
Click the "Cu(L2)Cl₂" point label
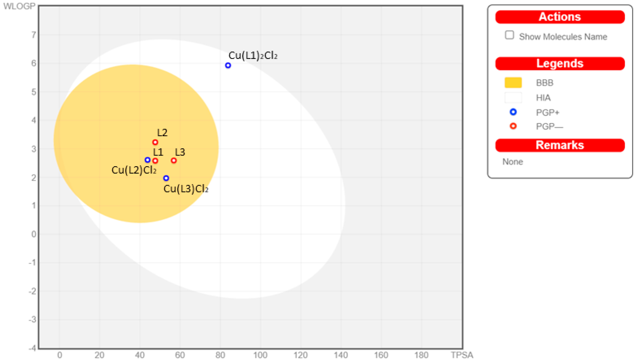134,170
